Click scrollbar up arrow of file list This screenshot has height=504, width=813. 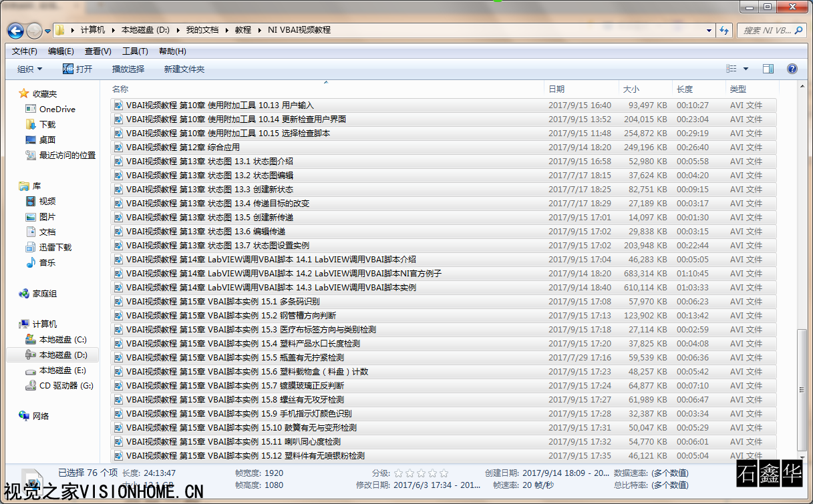[802, 87]
